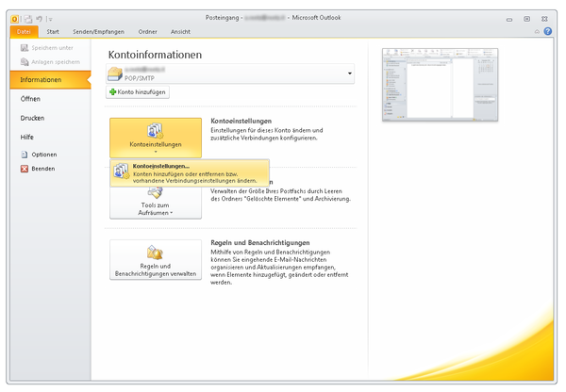Click the POP/SMTP account mailbox icon
The width and height of the screenshot is (566, 392).
(x=115, y=73)
